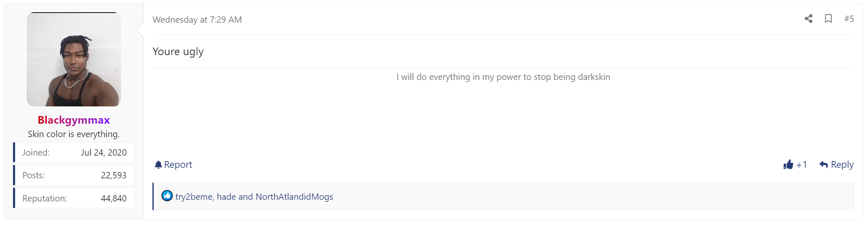
Task: Open NorthAtlandidMogs profile from reactions
Action: pyautogui.click(x=294, y=197)
